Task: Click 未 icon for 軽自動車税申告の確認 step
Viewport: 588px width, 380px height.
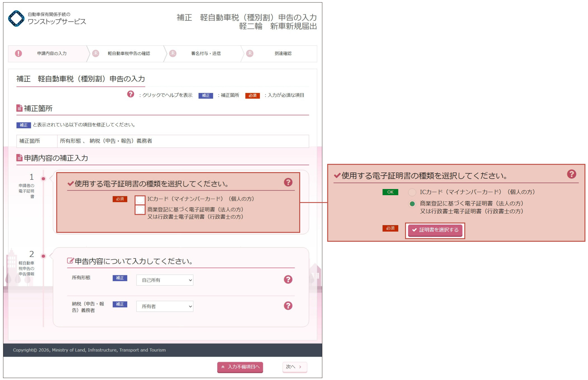Action: (96, 53)
